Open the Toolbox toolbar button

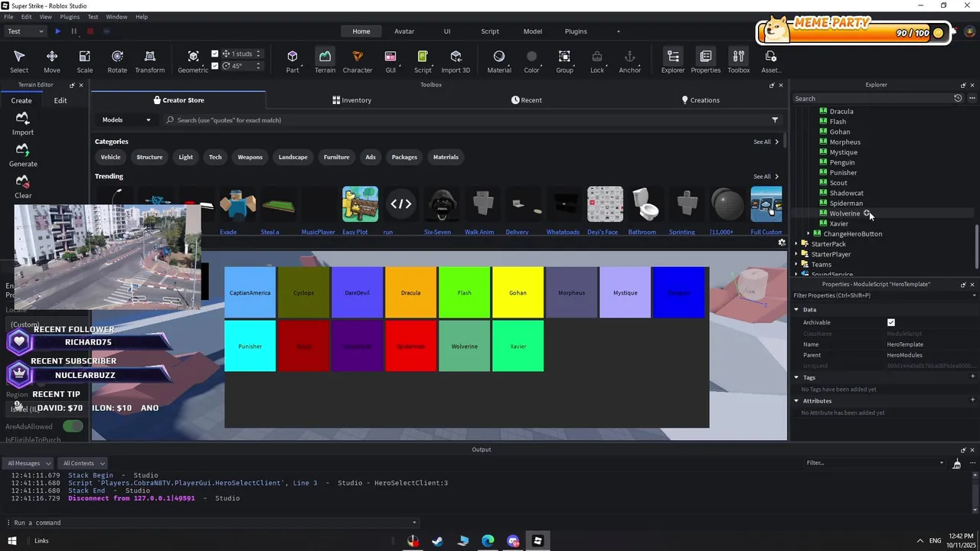739,61
